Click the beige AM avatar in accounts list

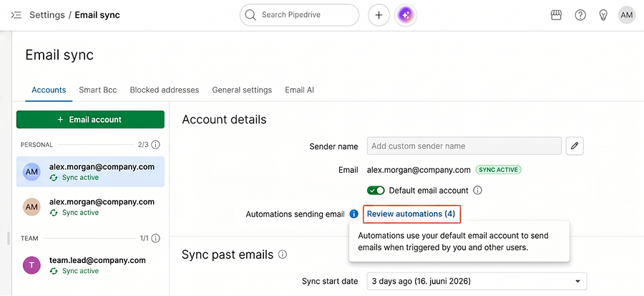tap(31, 207)
